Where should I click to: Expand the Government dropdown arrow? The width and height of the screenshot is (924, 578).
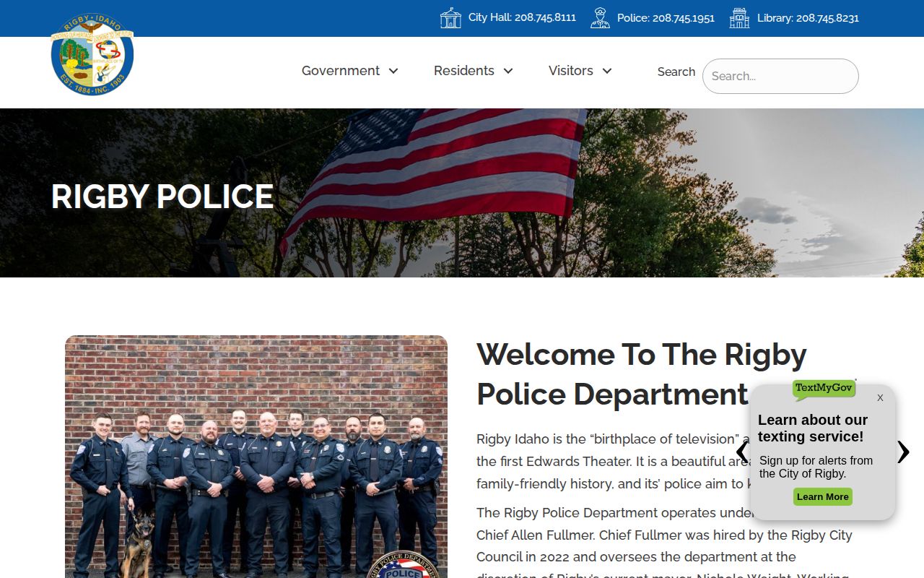pyautogui.click(x=393, y=71)
